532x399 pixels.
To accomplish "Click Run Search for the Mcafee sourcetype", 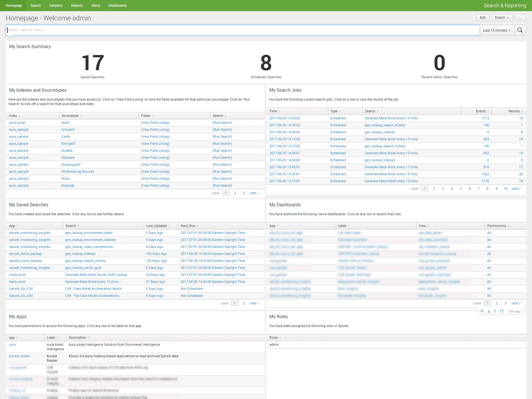I will point(222,151).
